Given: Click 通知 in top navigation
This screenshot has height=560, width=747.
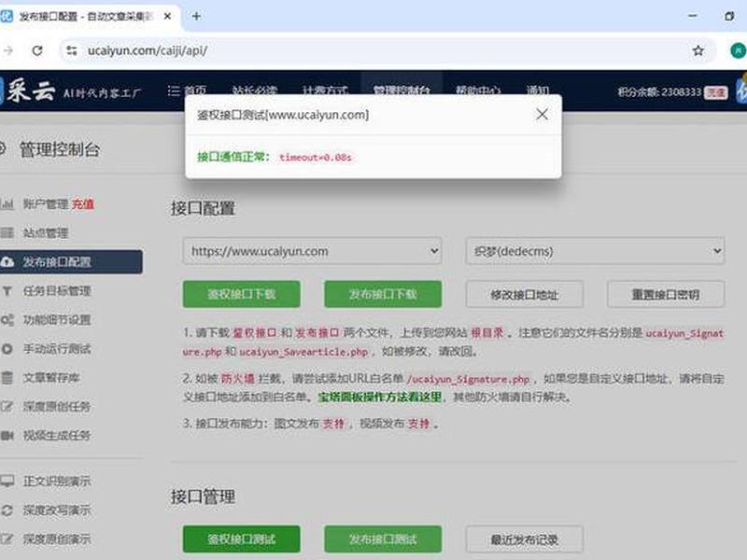Looking at the screenshot, I should pos(538,91).
